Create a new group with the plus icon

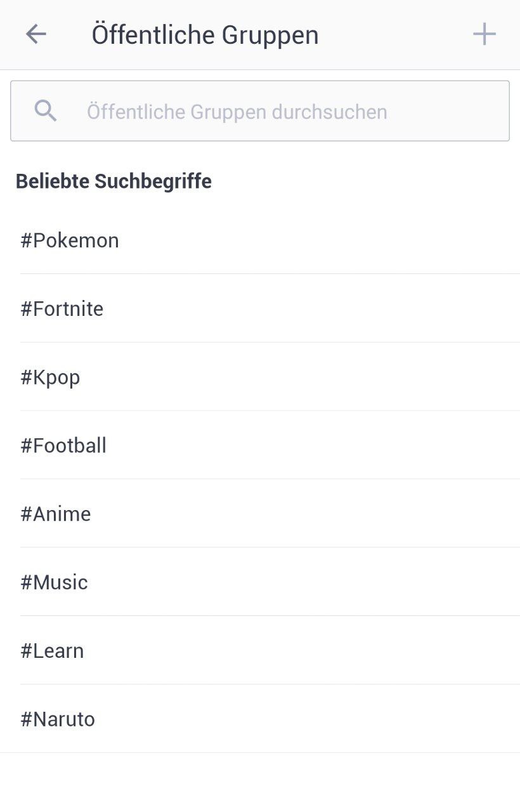point(484,34)
